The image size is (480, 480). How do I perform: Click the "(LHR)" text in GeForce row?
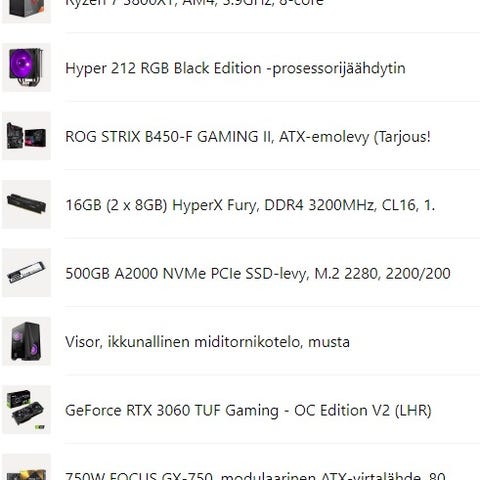click(x=413, y=411)
